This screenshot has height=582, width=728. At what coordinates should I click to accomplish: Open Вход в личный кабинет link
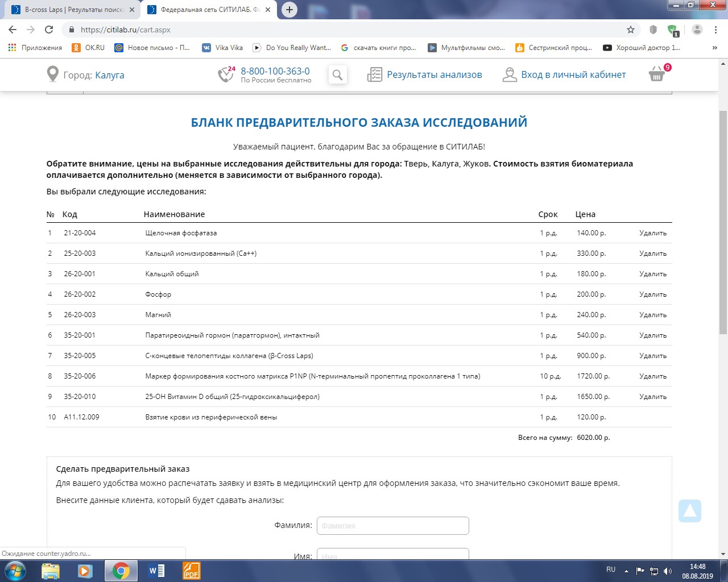(x=573, y=74)
